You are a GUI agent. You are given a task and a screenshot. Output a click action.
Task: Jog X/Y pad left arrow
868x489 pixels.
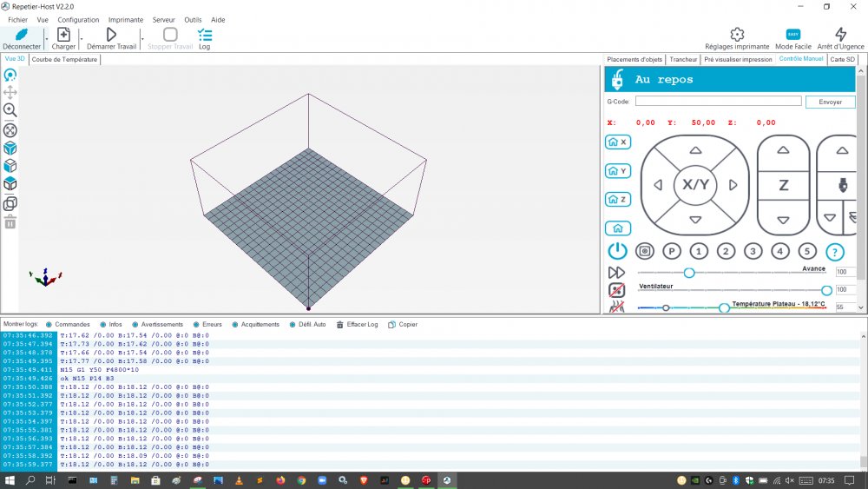click(658, 185)
